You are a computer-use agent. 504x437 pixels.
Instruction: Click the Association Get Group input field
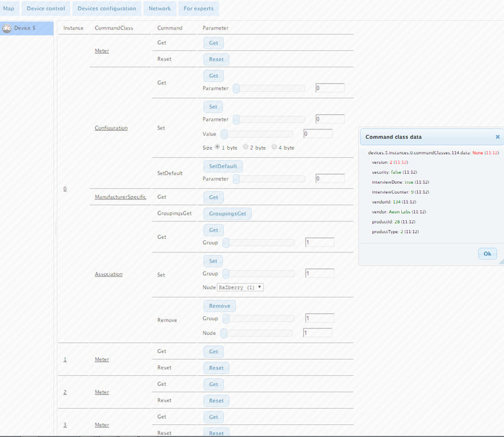pos(319,242)
